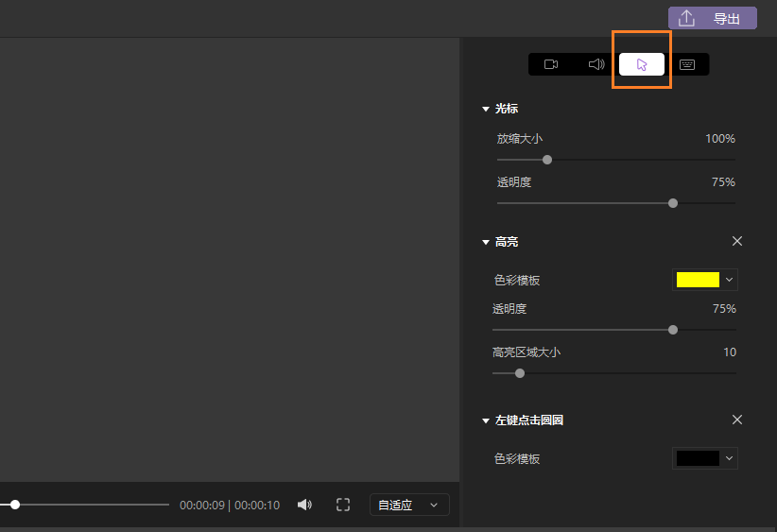Viewport: 777px width, 532px height.
Task: Enter fullscreen preview mode
Action: point(343,505)
